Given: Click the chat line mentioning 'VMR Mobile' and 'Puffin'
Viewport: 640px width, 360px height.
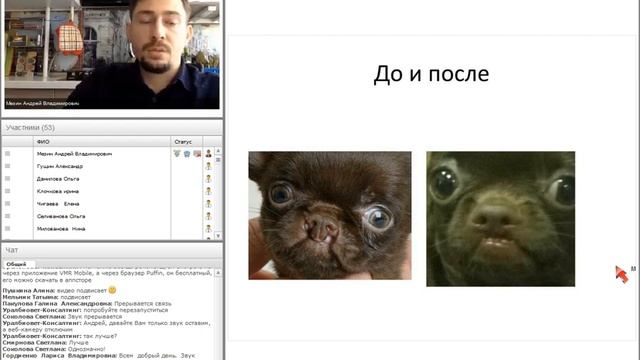Looking at the screenshot, I should (107, 273).
